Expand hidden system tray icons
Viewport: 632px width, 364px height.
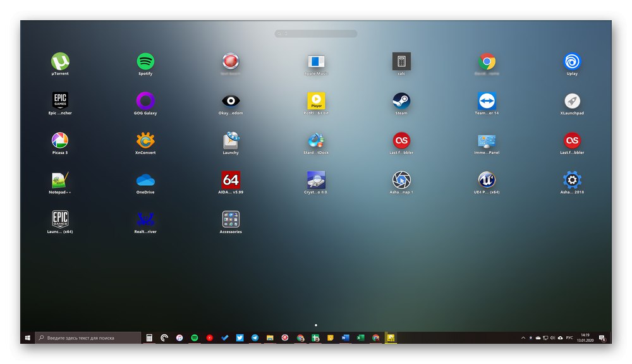coord(523,338)
